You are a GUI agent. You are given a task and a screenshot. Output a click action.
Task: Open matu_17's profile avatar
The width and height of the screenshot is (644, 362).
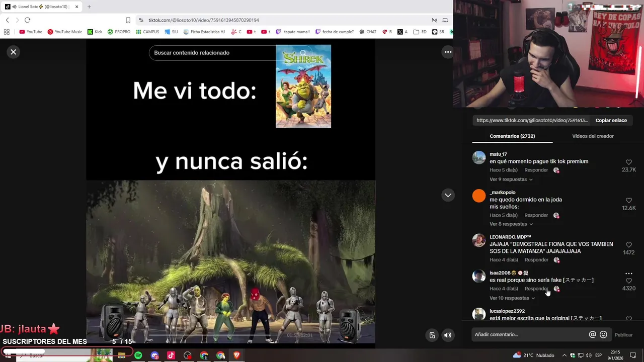click(x=479, y=157)
